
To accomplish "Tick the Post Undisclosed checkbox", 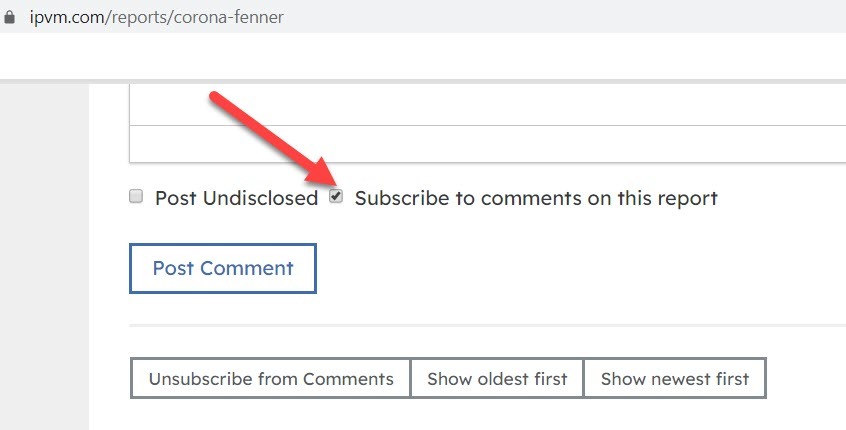I will click(136, 196).
